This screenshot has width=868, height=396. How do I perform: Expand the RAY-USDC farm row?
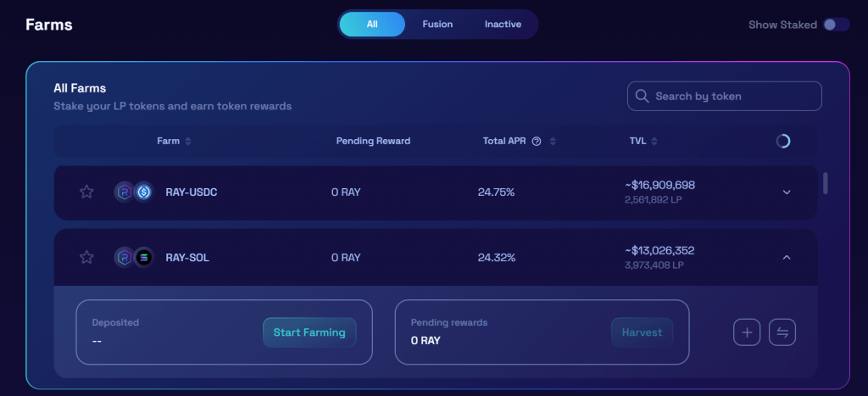coord(787,192)
